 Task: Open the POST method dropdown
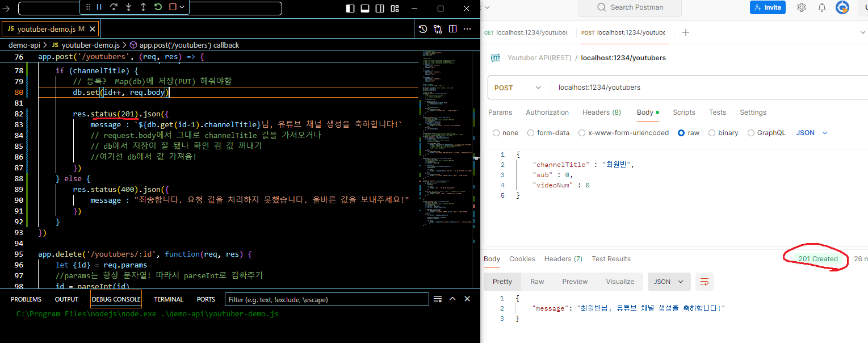coord(517,87)
